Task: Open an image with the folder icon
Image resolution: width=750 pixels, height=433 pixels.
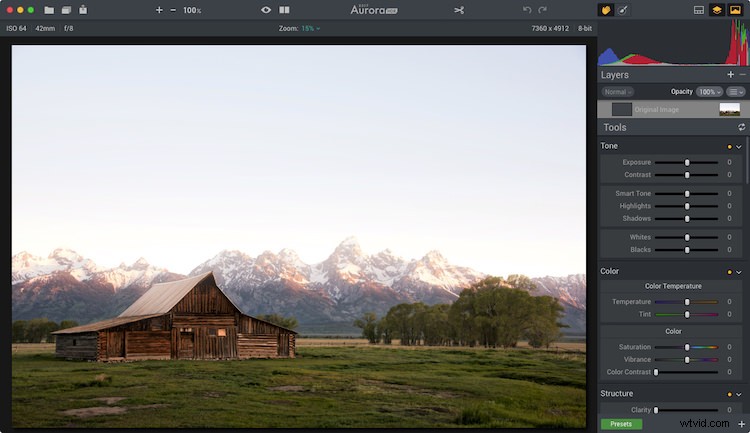Action: (x=49, y=10)
